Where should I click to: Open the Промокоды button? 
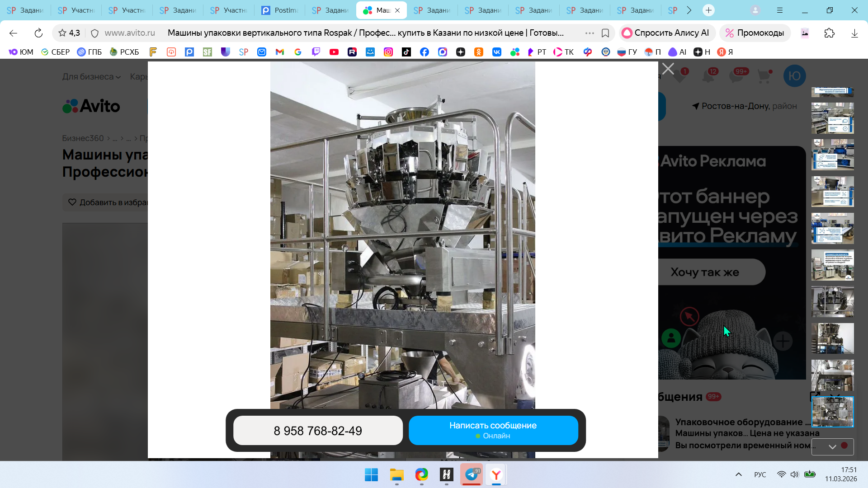point(755,33)
